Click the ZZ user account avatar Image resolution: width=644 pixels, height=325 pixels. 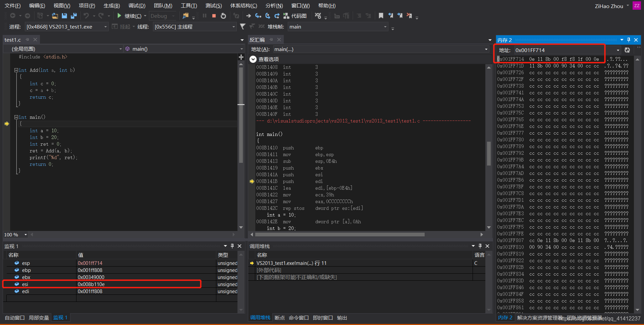tap(637, 5)
